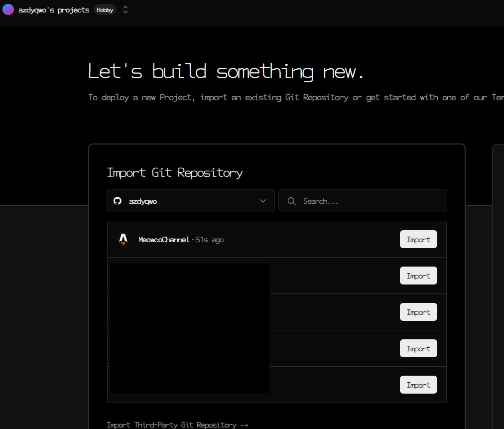The image size is (504, 429).
Task: Select the MeowcoChannel repository name
Action: [x=164, y=240]
